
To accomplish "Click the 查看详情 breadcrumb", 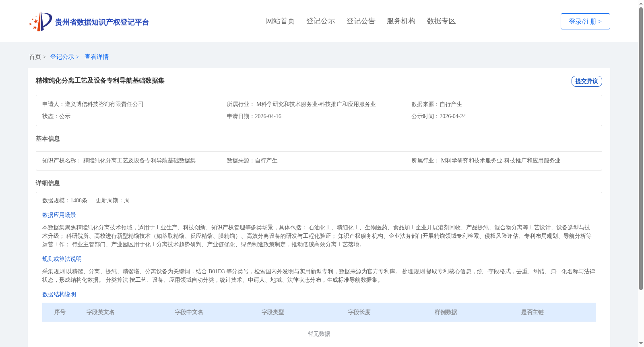I will 97,57.
